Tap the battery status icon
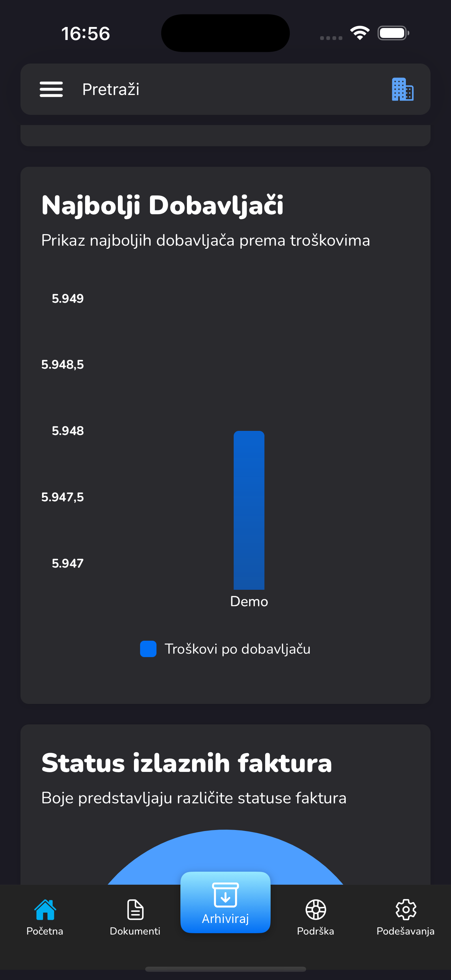Viewport: 451px width, 980px height. (393, 33)
